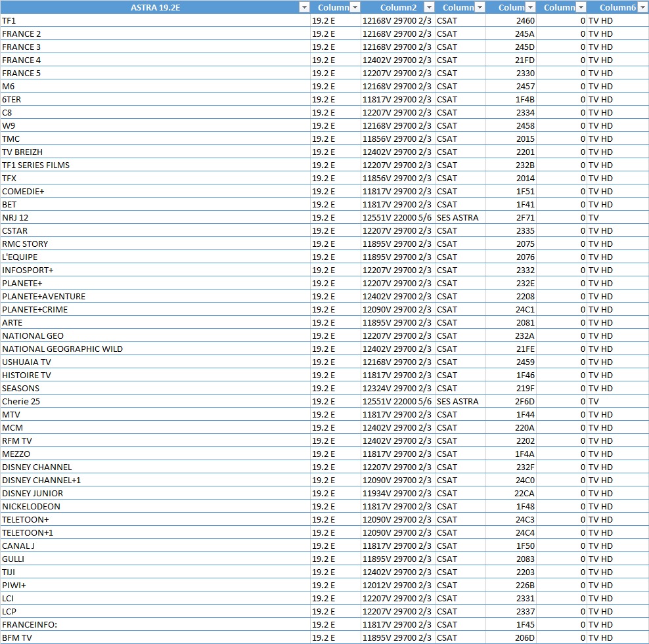
Task: Open filter dropdown for the zero-value column
Action: click(581, 7)
